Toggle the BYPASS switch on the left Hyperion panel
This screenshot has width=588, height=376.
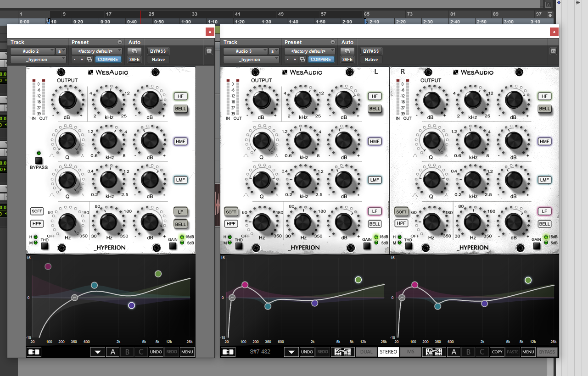[39, 161]
